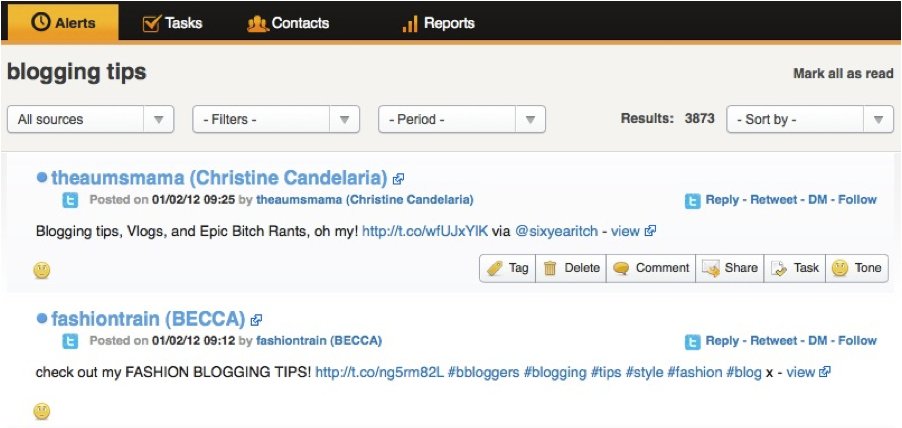This screenshot has height=428, width=902.
Task: Click the Tag button icon
Action: tap(495, 268)
